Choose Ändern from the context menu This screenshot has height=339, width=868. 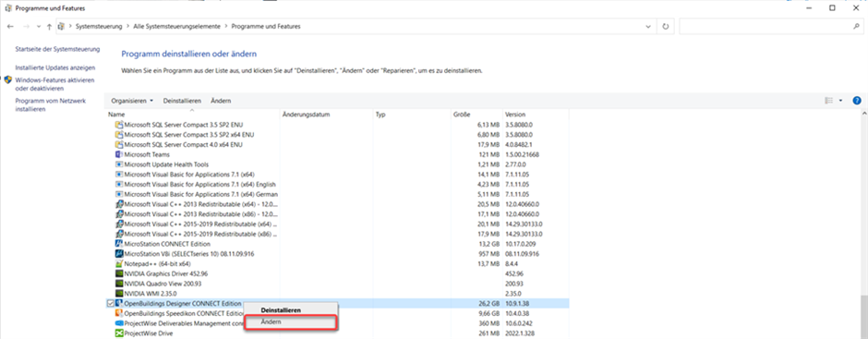point(291,321)
